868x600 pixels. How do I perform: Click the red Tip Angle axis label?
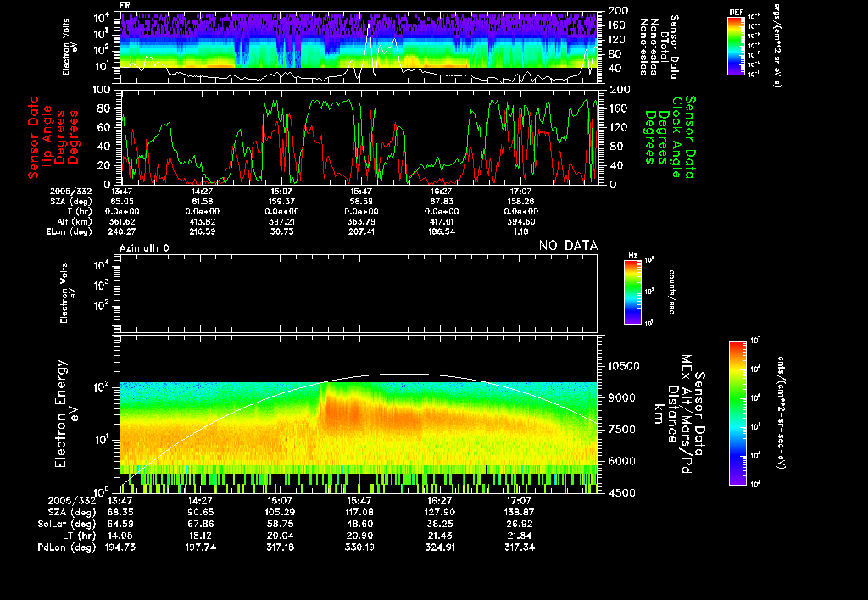tap(47, 136)
